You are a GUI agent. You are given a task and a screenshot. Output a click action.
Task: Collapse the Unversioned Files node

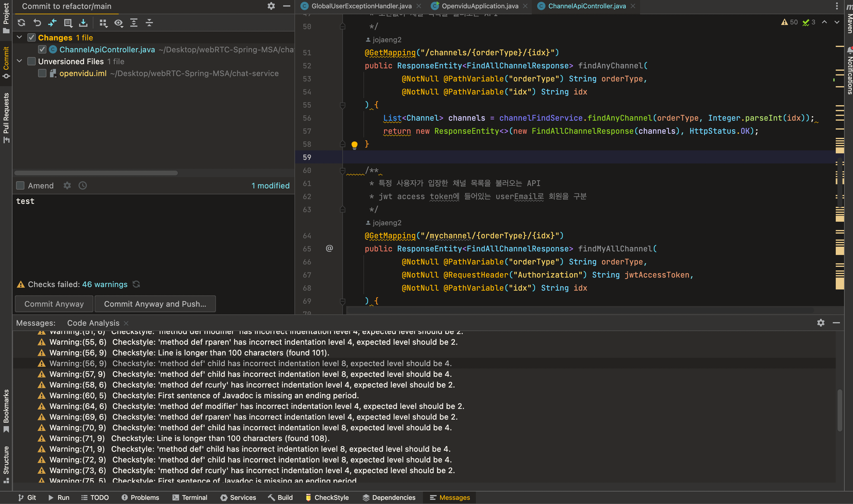19,61
